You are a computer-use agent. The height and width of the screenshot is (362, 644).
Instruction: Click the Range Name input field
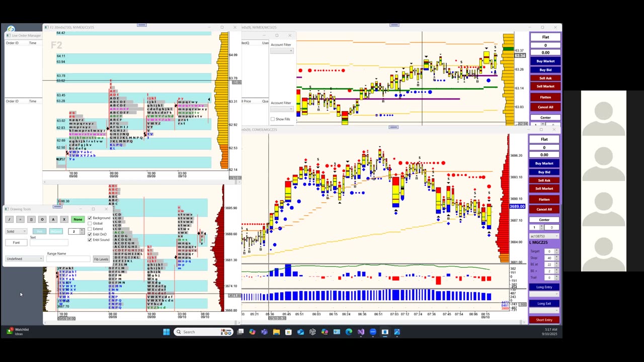68,259
